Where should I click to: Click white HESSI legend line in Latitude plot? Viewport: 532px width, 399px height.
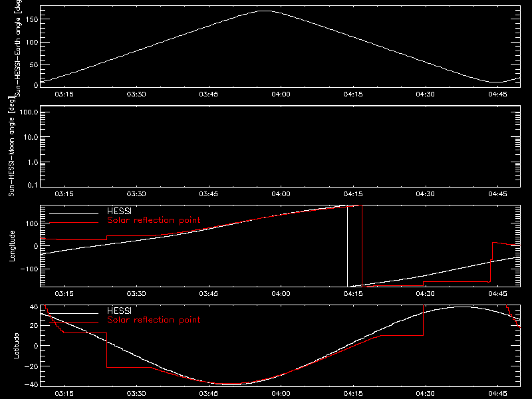[74, 313]
